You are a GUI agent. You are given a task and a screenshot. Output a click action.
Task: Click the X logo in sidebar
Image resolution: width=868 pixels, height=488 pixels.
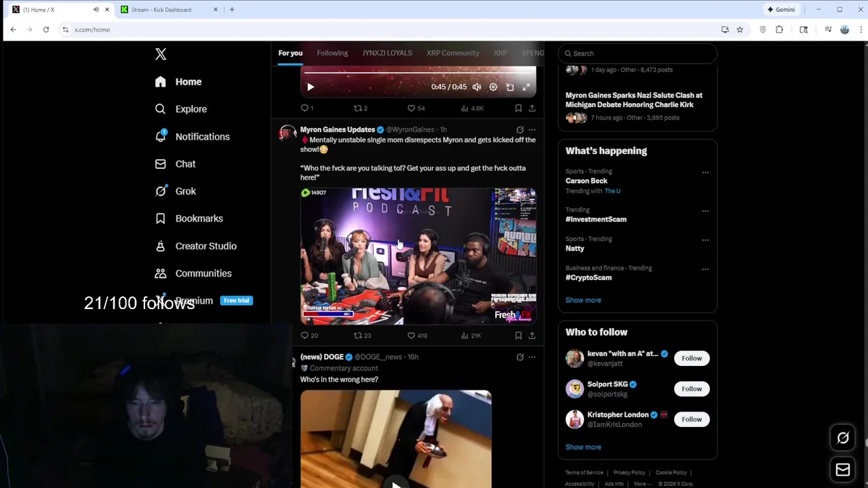coord(161,54)
